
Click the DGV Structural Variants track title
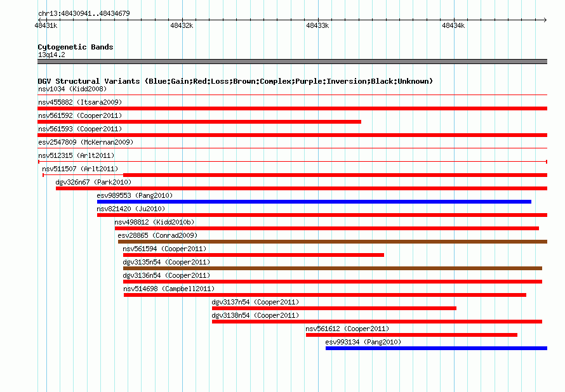[x=236, y=81]
